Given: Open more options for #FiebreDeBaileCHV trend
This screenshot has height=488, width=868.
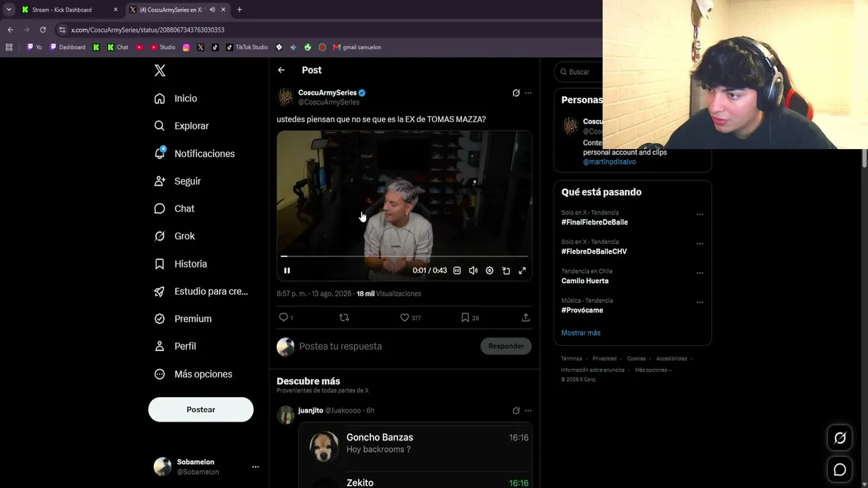Looking at the screenshot, I should click(x=700, y=243).
